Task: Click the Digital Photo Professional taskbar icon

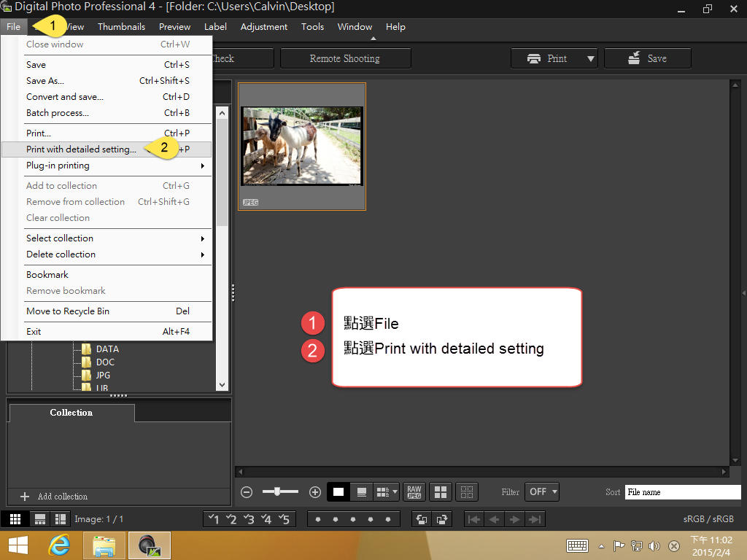Action: coord(149,545)
